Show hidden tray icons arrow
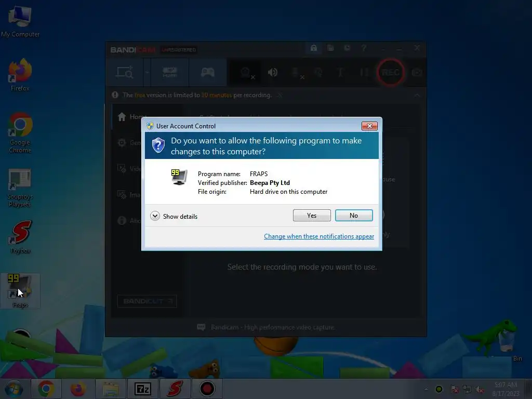 tap(426, 389)
